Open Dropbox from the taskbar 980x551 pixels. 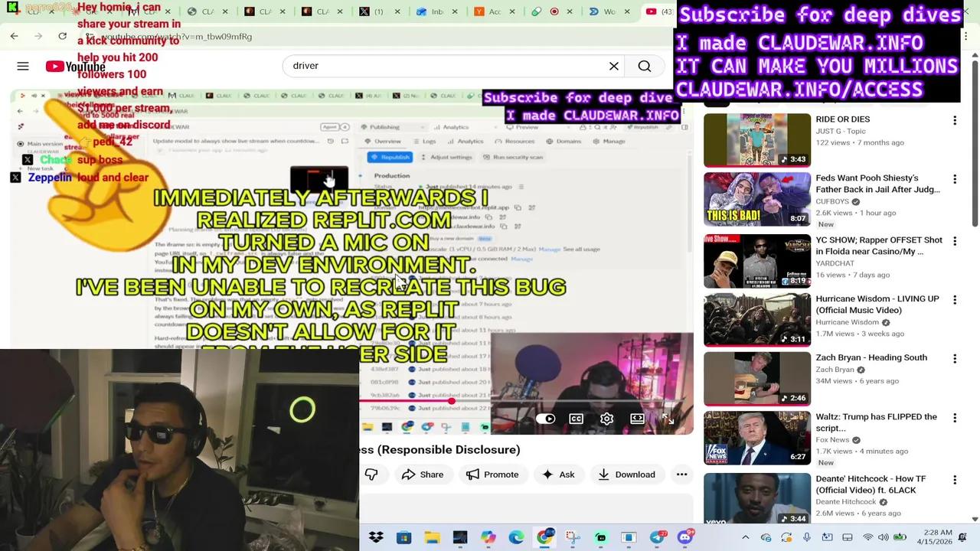pos(376,537)
